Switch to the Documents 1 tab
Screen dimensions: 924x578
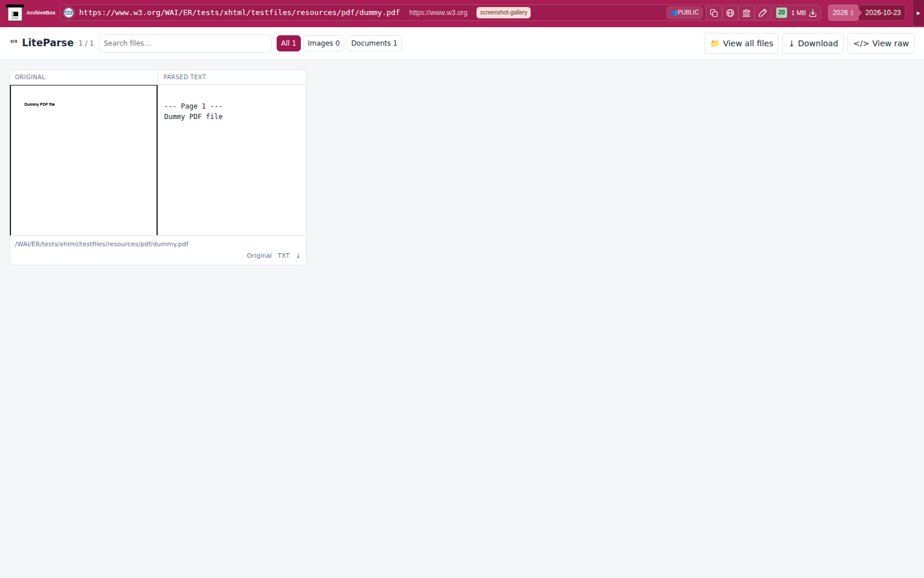pos(374,43)
